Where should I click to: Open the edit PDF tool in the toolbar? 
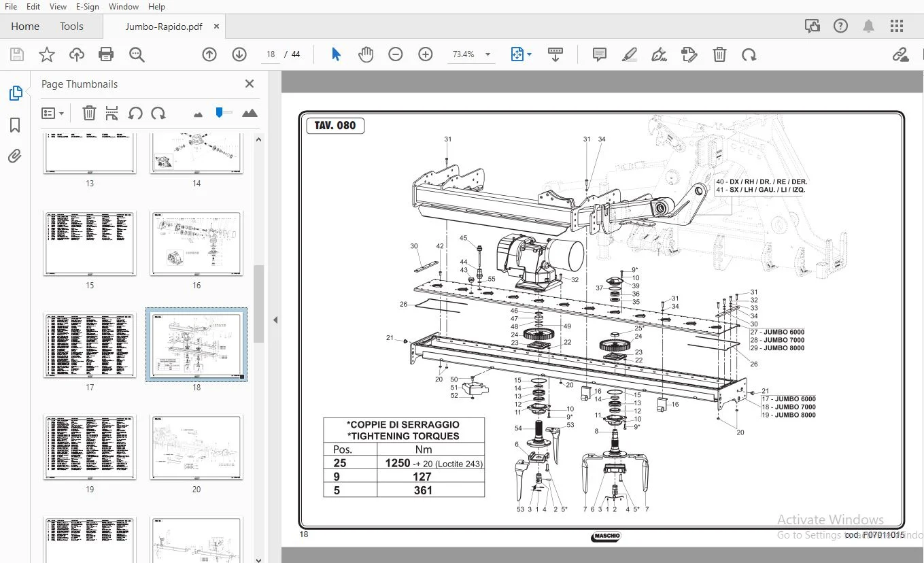tap(689, 54)
